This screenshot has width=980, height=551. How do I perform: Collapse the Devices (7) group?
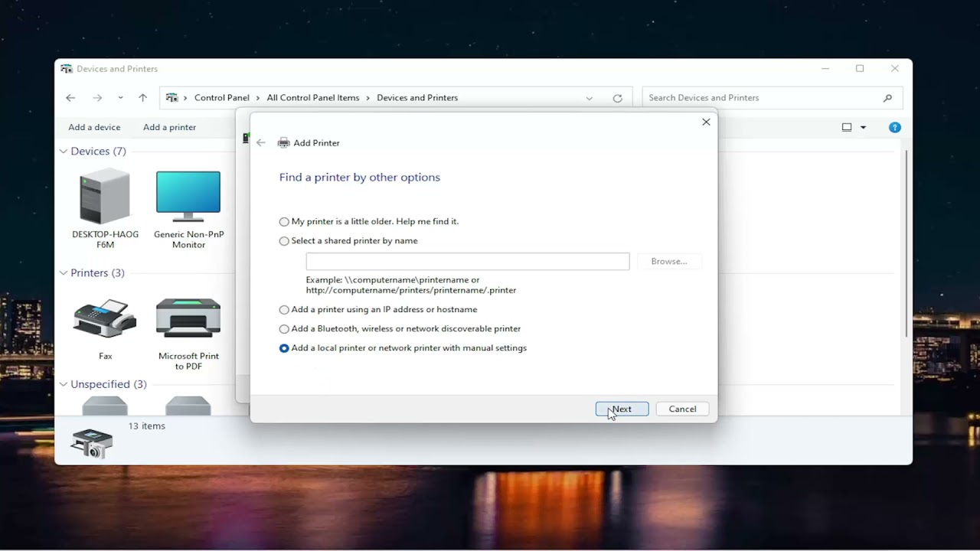click(x=64, y=152)
